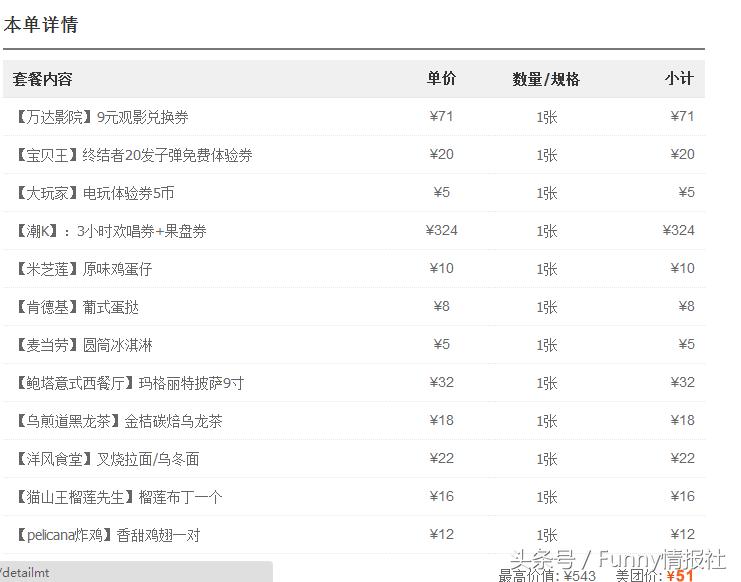Screen dimensions: 741x582
Task: Select the 【大玩家】电玩体验券5币 item name
Action: [95, 193]
